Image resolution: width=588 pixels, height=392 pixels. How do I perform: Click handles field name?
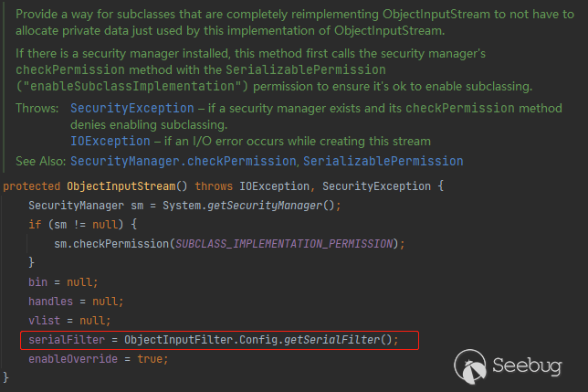(50, 302)
